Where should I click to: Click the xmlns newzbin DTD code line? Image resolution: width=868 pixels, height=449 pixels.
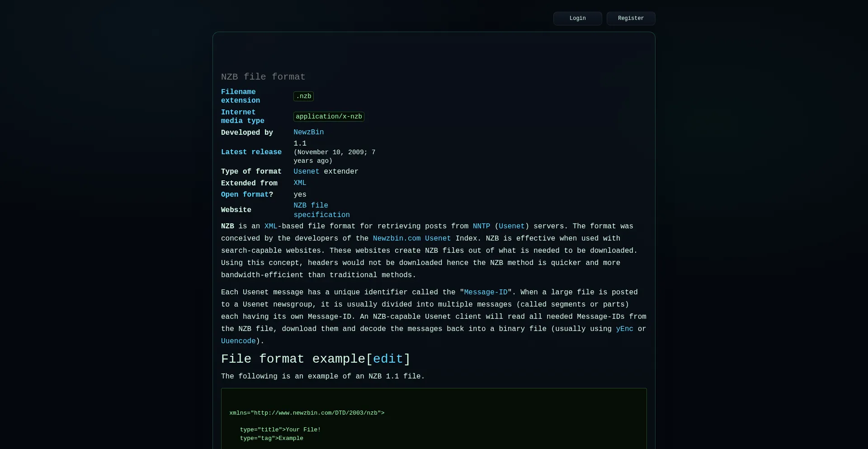click(x=307, y=413)
